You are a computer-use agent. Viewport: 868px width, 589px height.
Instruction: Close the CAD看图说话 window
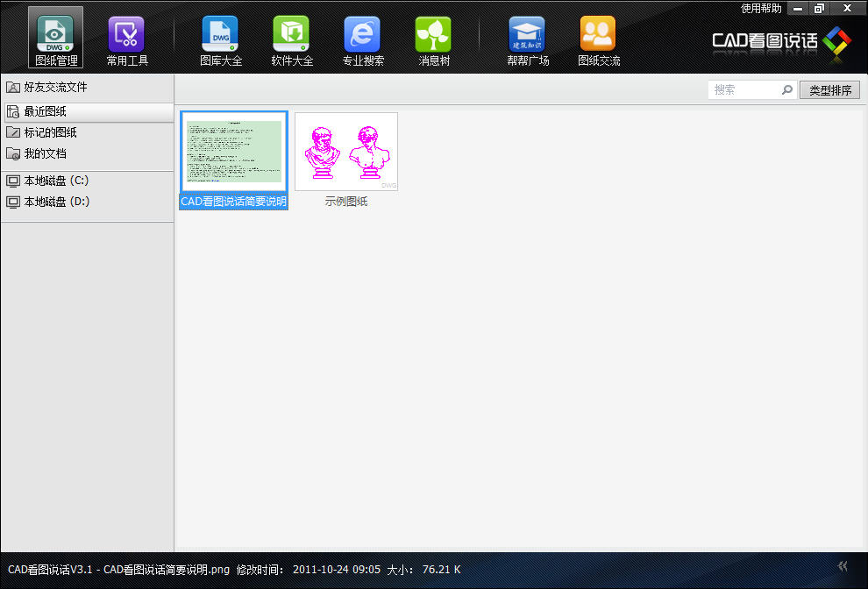click(x=848, y=8)
